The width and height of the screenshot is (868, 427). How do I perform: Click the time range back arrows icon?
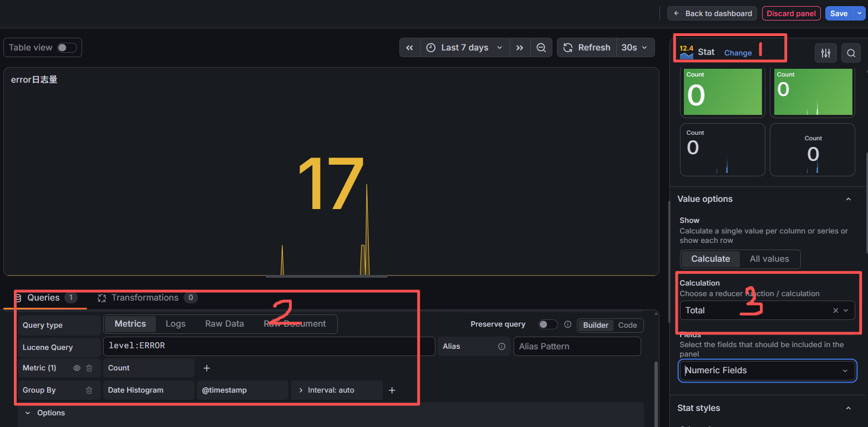pyautogui.click(x=409, y=48)
